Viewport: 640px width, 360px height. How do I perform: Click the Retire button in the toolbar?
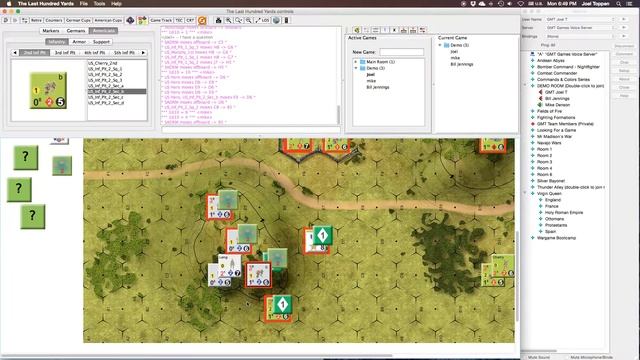(36, 20)
